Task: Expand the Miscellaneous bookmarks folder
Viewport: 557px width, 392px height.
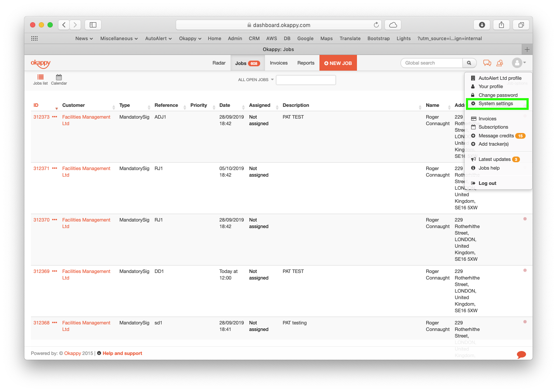Action: 119,38
